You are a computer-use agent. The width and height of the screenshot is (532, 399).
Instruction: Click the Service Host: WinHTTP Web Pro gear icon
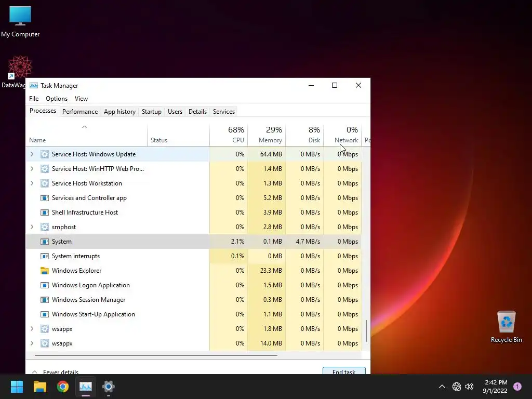click(45, 169)
